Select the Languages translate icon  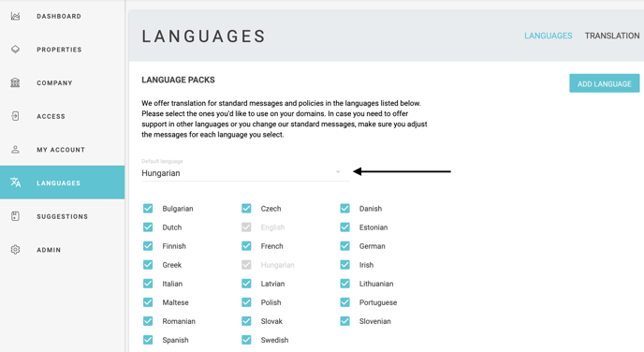tap(15, 183)
